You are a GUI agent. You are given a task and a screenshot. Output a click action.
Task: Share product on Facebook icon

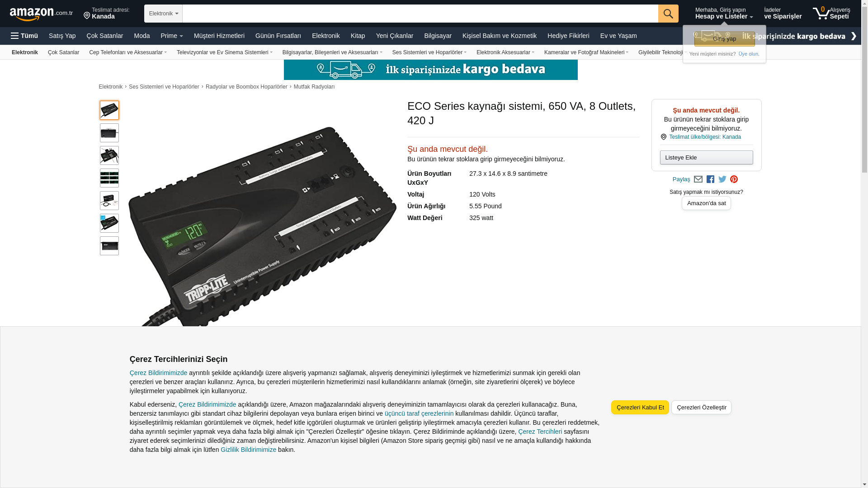coord(710,179)
